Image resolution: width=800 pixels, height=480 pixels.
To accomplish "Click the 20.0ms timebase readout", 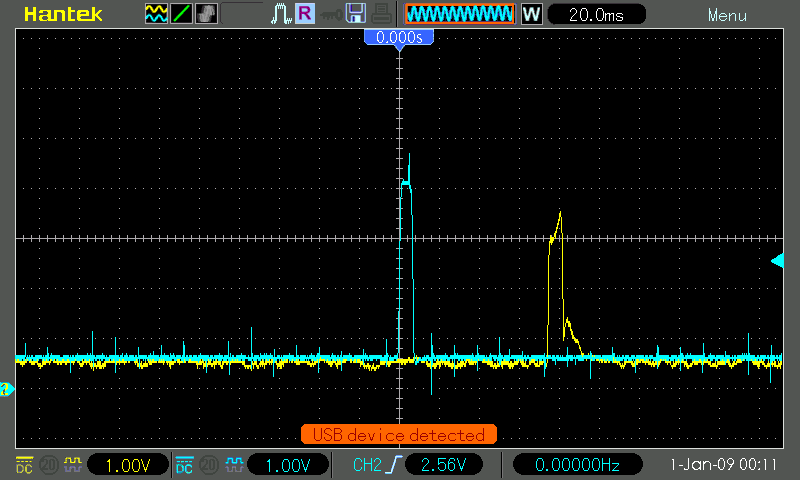I will (596, 14).
